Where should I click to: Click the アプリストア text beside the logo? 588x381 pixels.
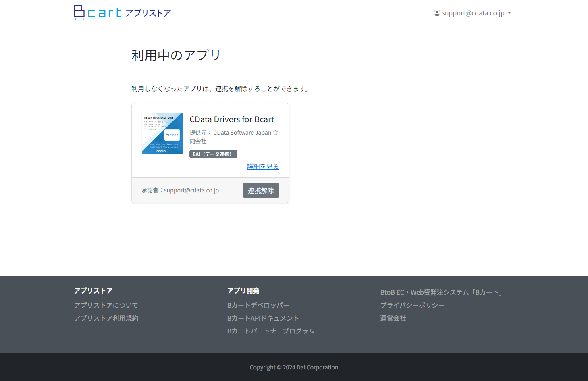[x=148, y=13]
